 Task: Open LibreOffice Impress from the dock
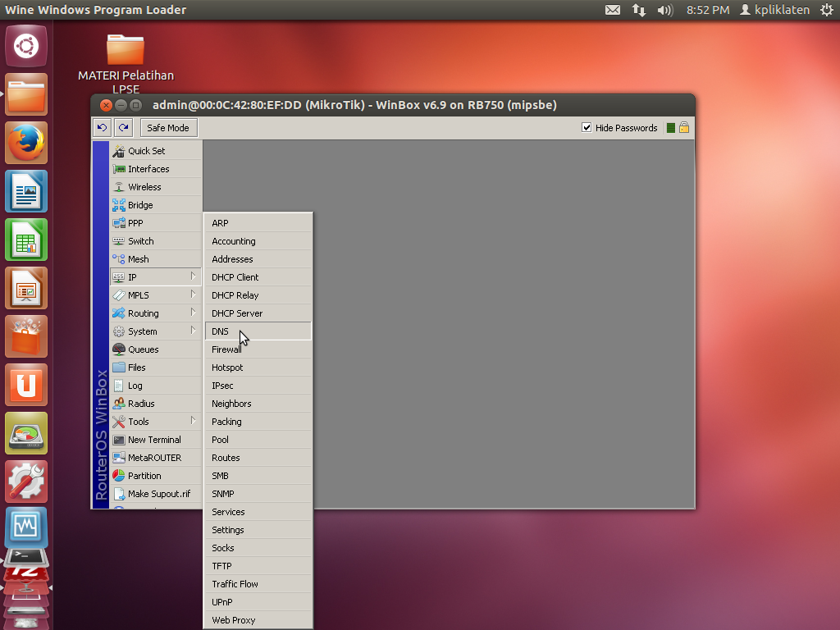[26, 288]
